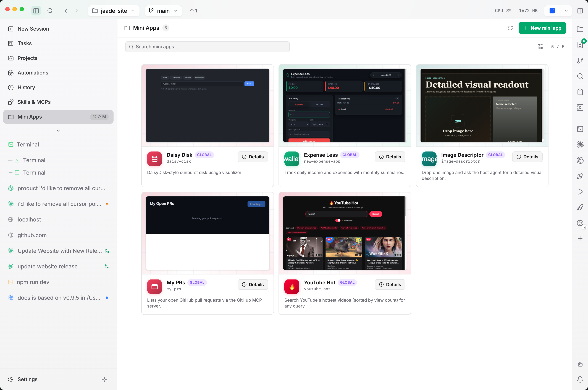Start a New Session

58,29
